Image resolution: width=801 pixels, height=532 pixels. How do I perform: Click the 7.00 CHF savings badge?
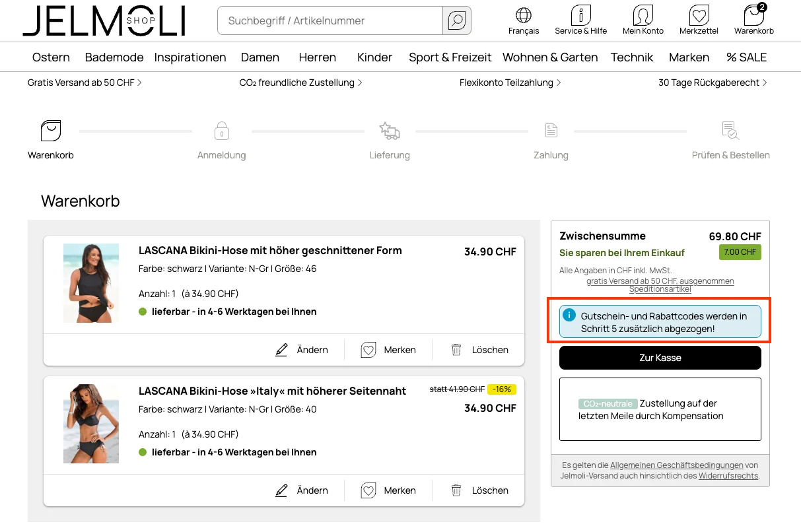coord(740,252)
